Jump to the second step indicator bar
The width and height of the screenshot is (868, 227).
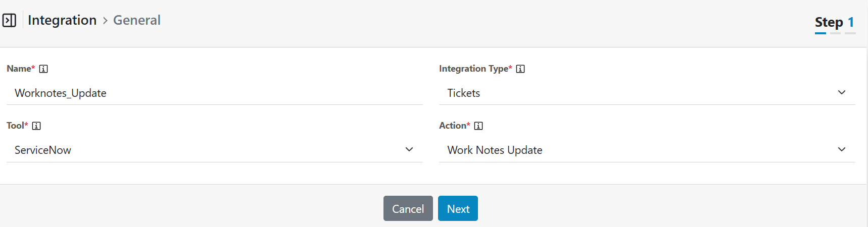click(x=835, y=33)
